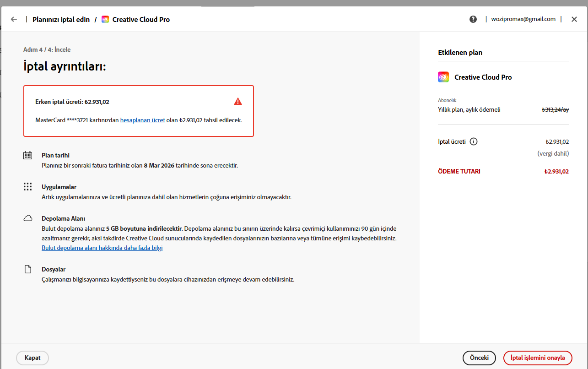The width and height of the screenshot is (588, 369).
Task: Click the Kapat button
Action: coord(32,358)
